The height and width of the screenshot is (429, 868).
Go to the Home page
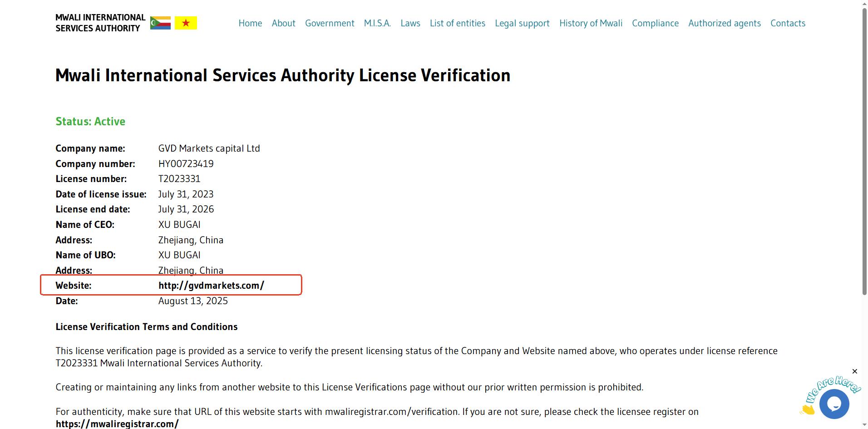(x=250, y=23)
